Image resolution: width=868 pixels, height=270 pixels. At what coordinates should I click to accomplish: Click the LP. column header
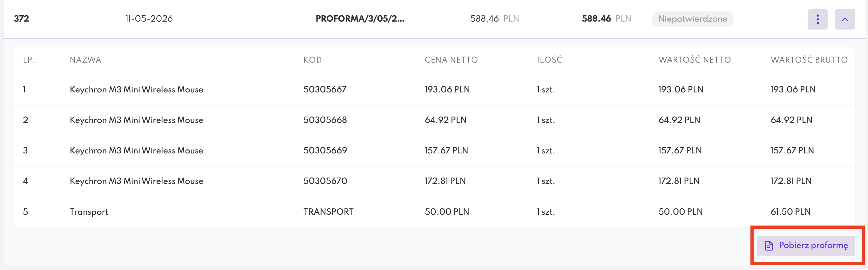29,60
